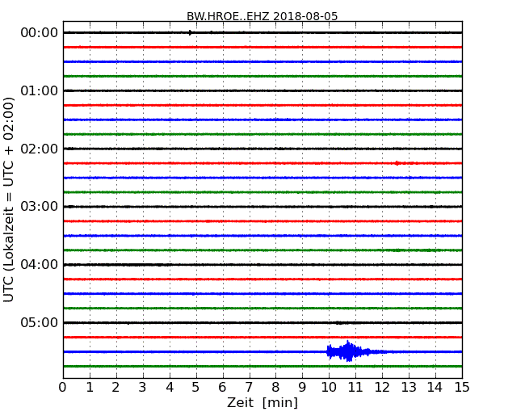Click x-axis tick label 1

point(90,388)
